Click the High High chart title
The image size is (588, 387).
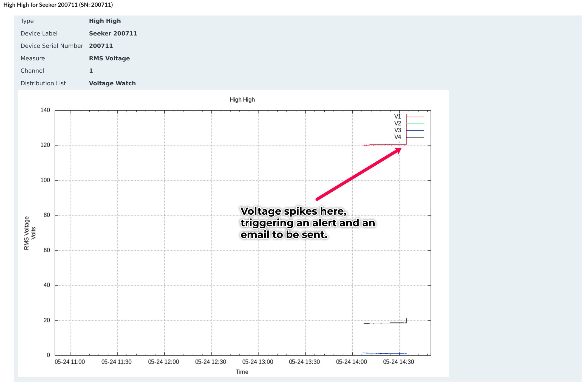(242, 100)
